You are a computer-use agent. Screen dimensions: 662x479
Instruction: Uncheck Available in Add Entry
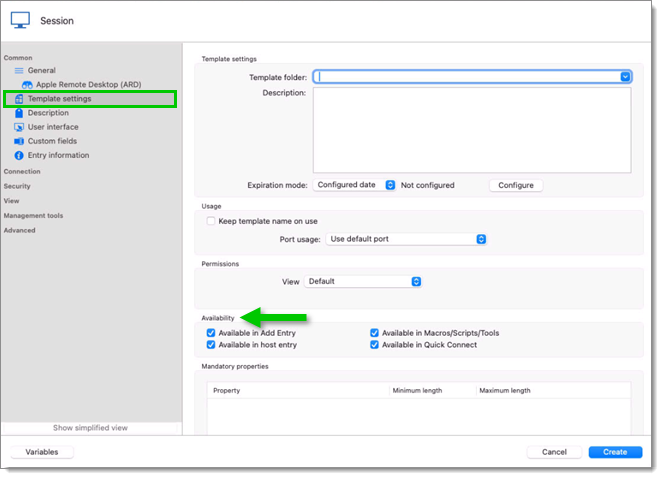pyautogui.click(x=211, y=333)
